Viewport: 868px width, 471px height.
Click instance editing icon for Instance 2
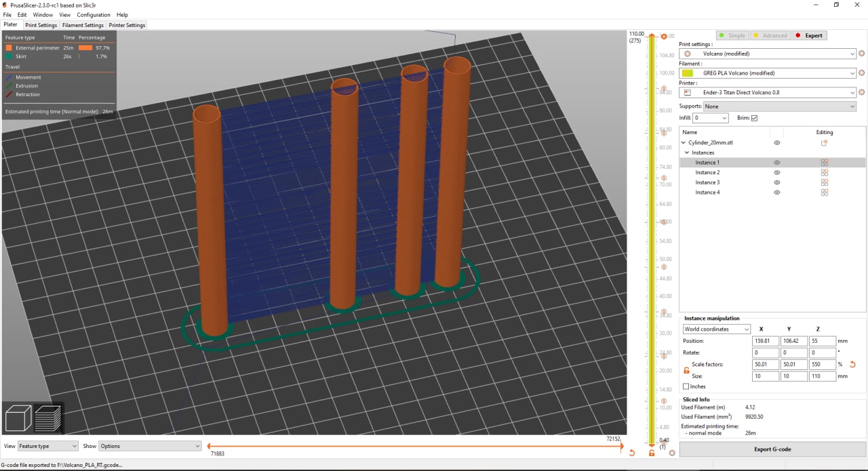coord(825,173)
